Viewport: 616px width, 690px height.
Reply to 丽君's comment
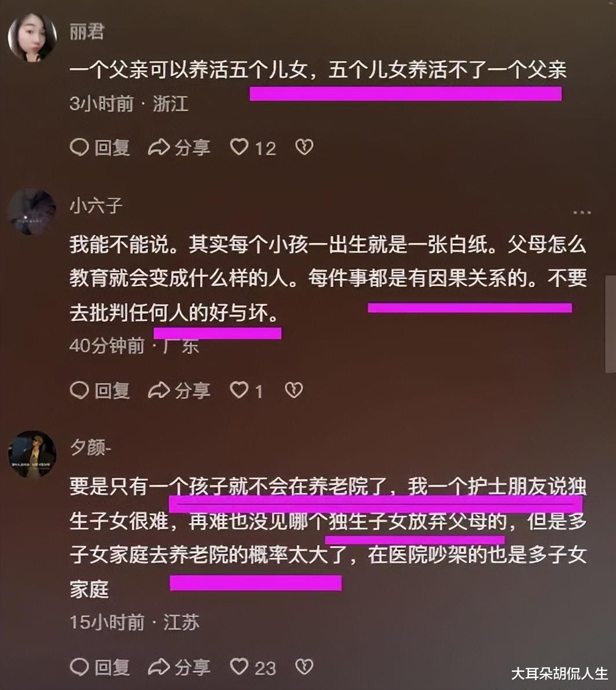click(x=100, y=148)
